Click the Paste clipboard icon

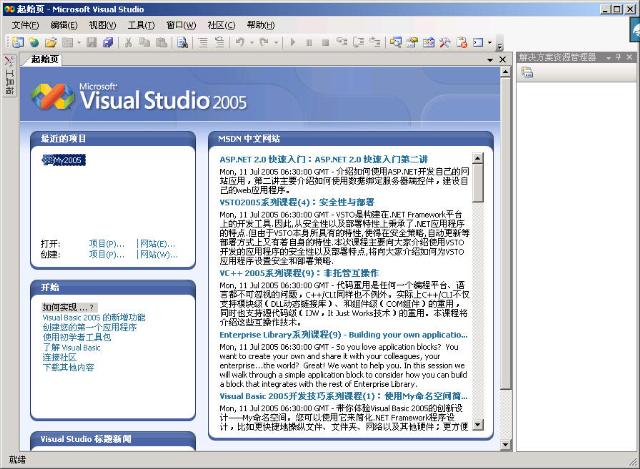click(x=162, y=42)
